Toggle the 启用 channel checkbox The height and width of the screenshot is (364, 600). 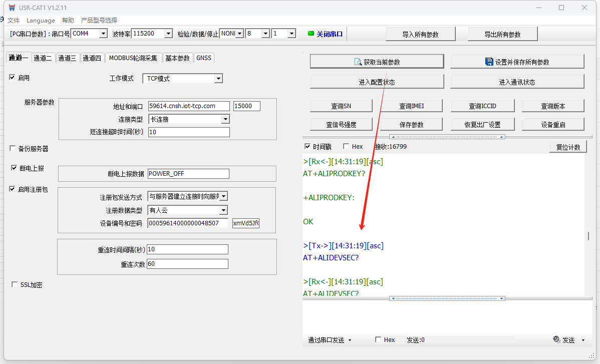[x=12, y=77]
